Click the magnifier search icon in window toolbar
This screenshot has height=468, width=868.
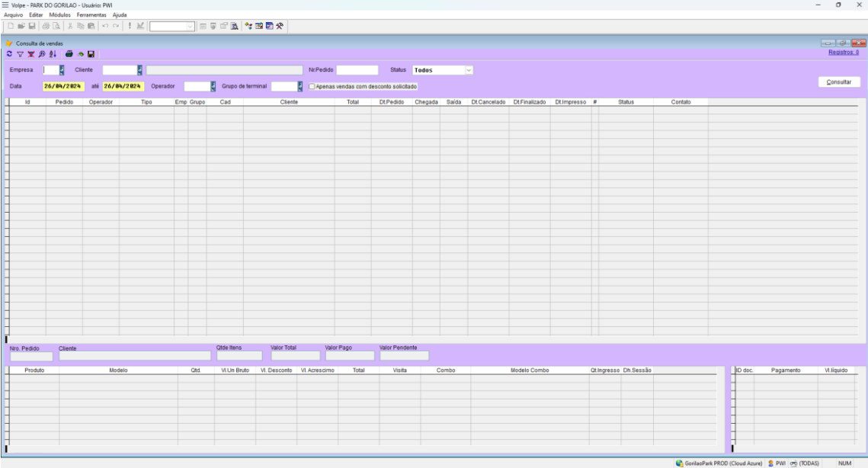coord(41,54)
